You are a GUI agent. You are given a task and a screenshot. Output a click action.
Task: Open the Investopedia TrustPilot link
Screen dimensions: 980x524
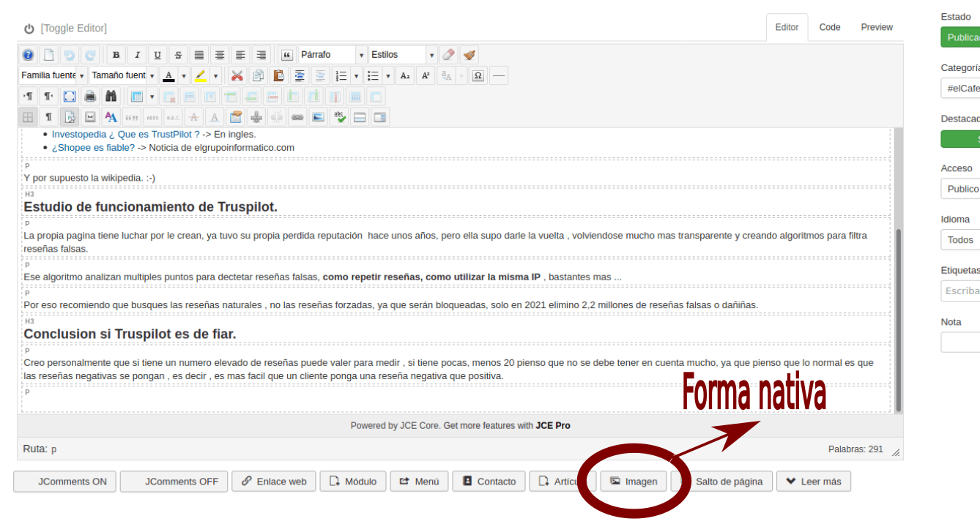(125, 134)
